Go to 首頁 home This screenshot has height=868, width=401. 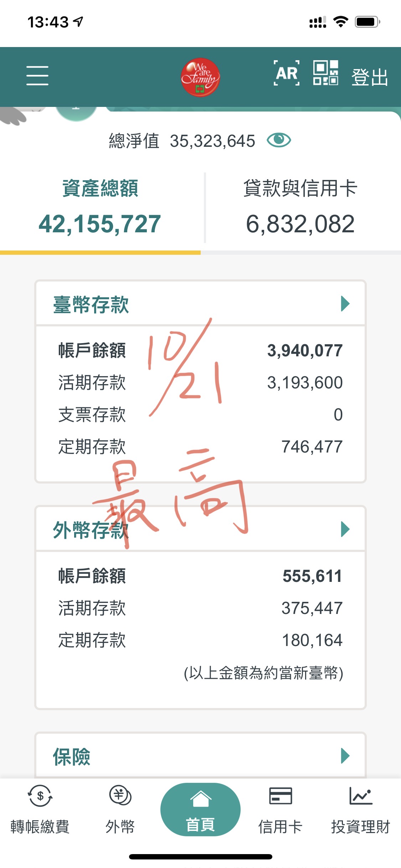(200, 810)
